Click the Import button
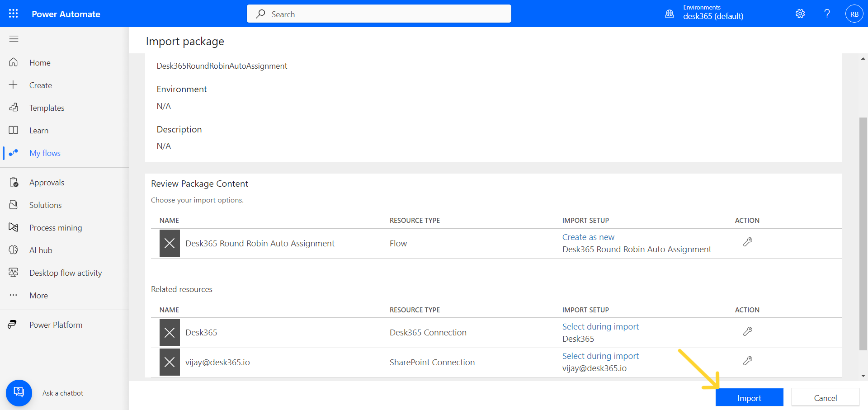The height and width of the screenshot is (410, 868). coord(749,397)
